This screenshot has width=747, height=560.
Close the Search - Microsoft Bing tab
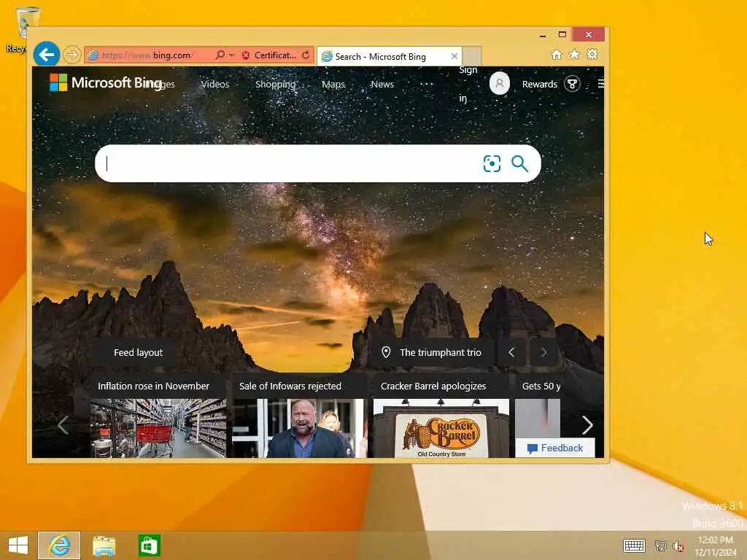pyautogui.click(x=454, y=56)
